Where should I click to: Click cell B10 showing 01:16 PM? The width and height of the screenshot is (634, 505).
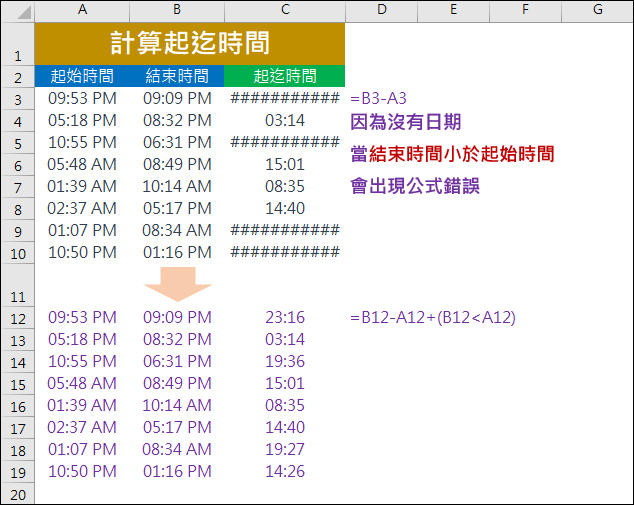point(177,252)
